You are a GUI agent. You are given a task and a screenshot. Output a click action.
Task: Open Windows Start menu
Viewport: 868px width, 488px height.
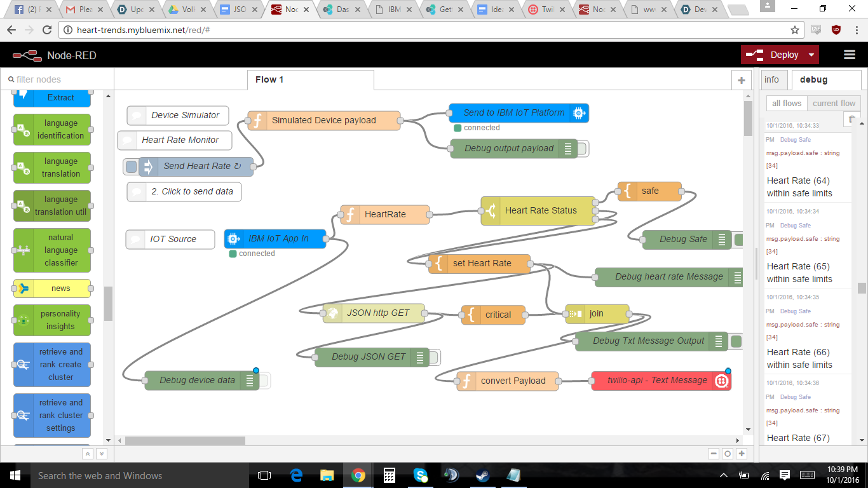click(14, 475)
